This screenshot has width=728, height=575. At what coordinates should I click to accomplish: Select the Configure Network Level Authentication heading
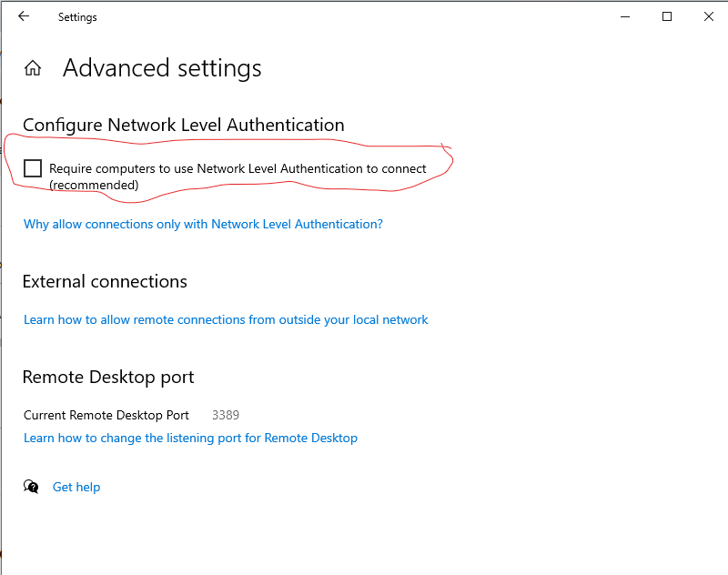coord(184,126)
